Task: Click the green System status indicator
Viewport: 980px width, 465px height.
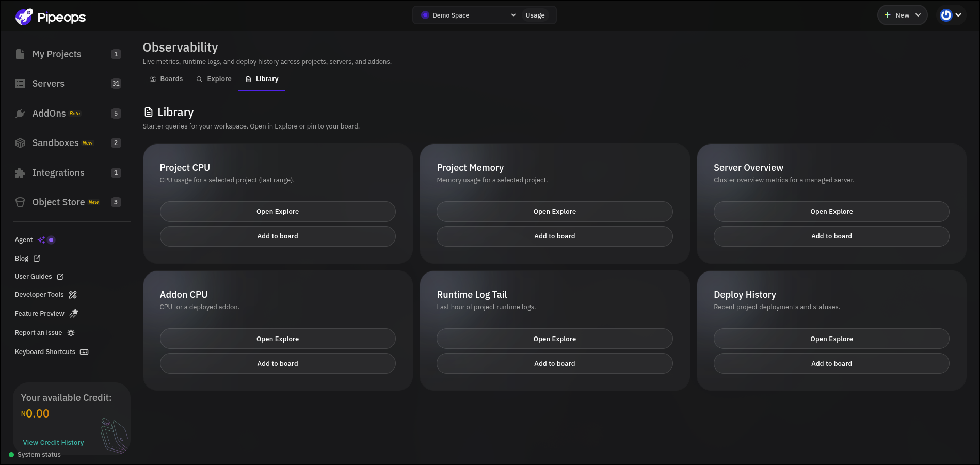Action: [x=11, y=455]
